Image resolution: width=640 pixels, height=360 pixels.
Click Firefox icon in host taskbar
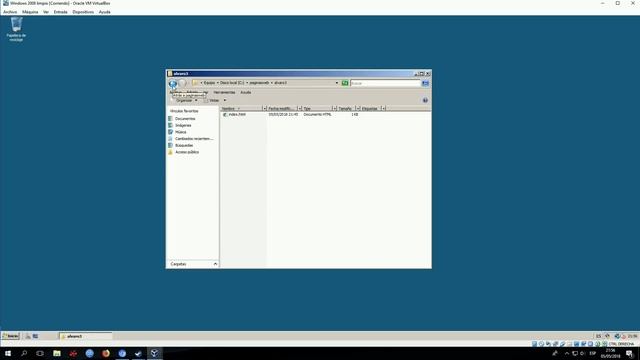[x=106, y=353]
